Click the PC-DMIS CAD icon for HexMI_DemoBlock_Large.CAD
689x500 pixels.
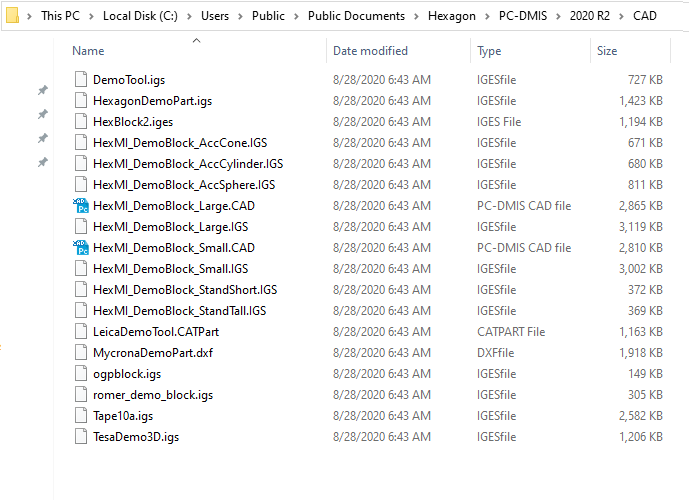[x=81, y=206]
